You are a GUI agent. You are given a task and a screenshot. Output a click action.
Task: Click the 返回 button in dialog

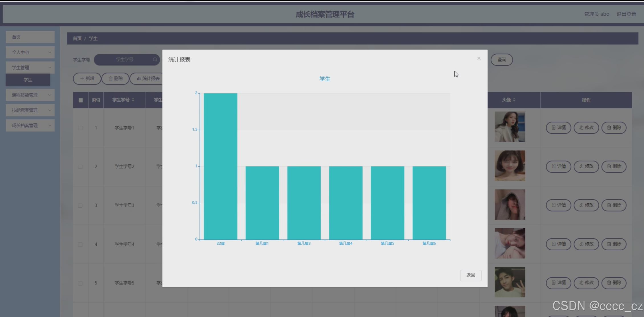[x=470, y=275]
